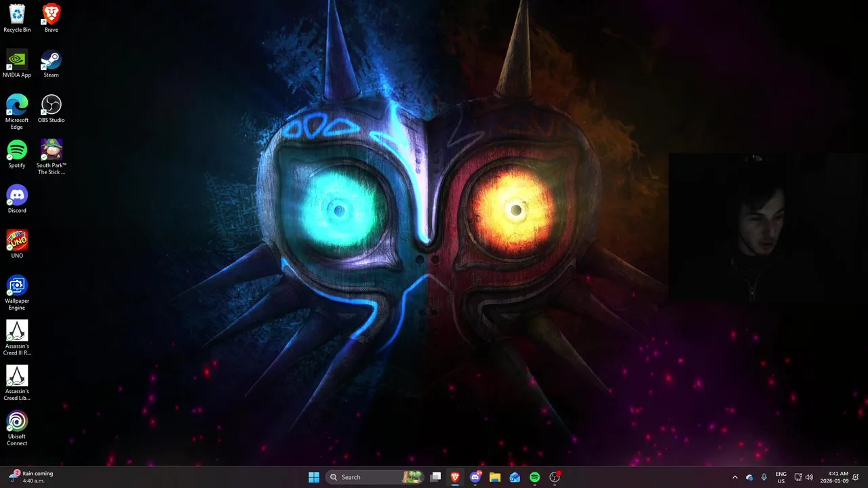This screenshot has height=488, width=868.
Task: Switch the ENG US input language
Action: tap(781, 477)
